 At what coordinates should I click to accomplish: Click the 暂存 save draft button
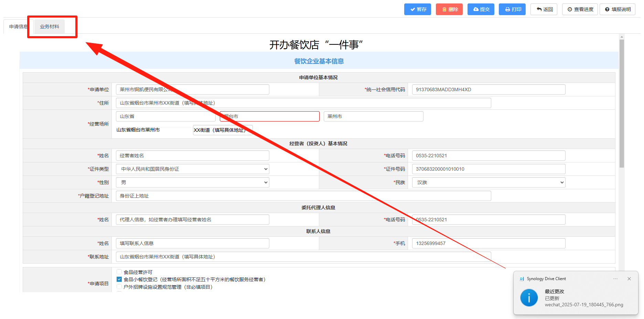pos(417,9)
